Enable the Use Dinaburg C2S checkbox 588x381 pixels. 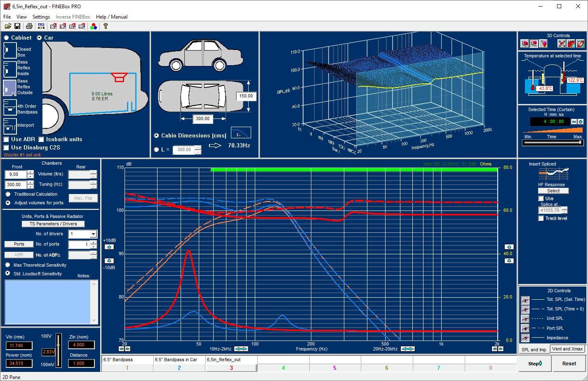[x=6, y=147]
